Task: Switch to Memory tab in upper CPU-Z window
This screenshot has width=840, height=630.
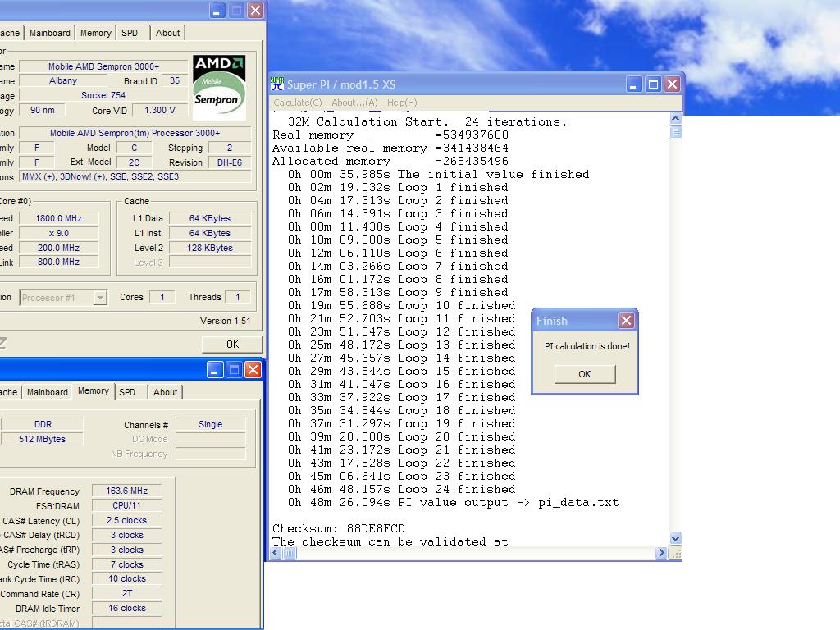Action: (95, 33)
